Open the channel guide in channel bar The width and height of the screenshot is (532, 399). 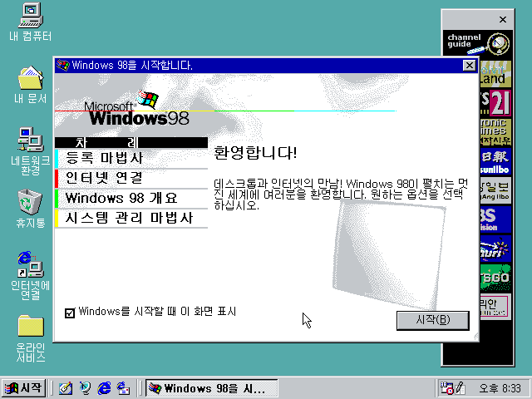click(x=478, y=43)
